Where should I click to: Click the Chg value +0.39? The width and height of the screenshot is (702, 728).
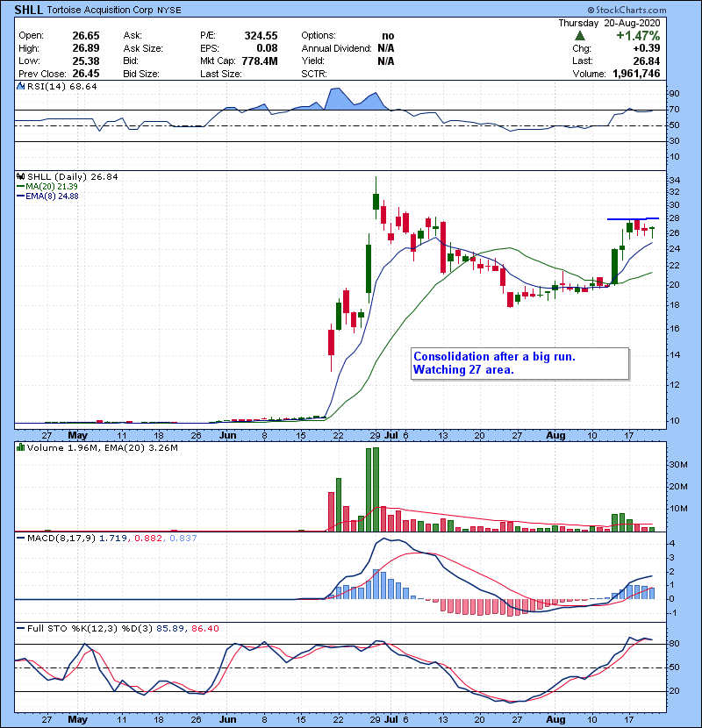646,48
